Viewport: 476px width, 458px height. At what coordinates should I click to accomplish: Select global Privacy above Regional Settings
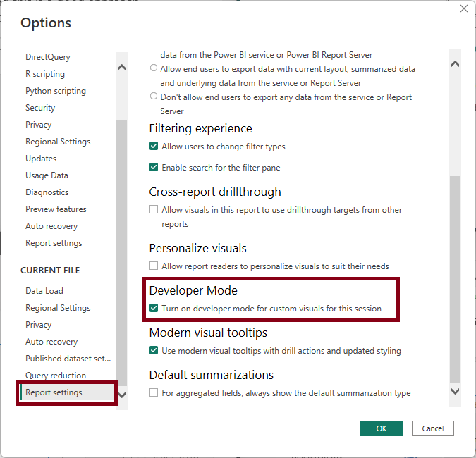coord(38,125)
